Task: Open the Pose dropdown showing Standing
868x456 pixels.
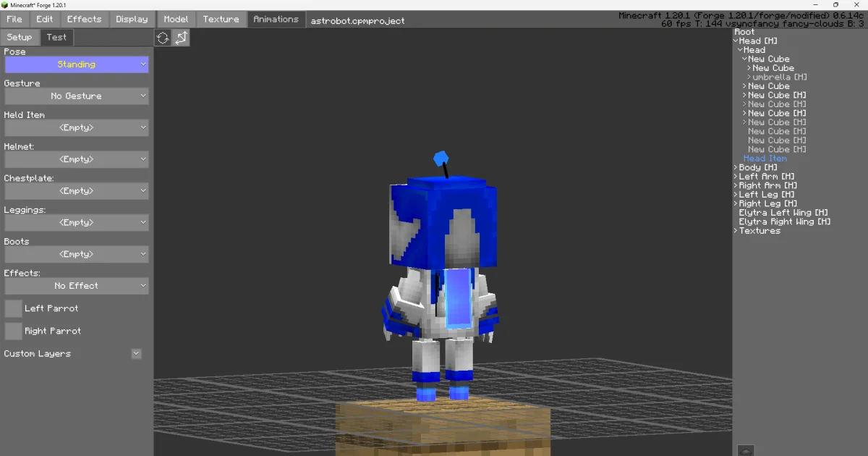Action: [76, 64]
